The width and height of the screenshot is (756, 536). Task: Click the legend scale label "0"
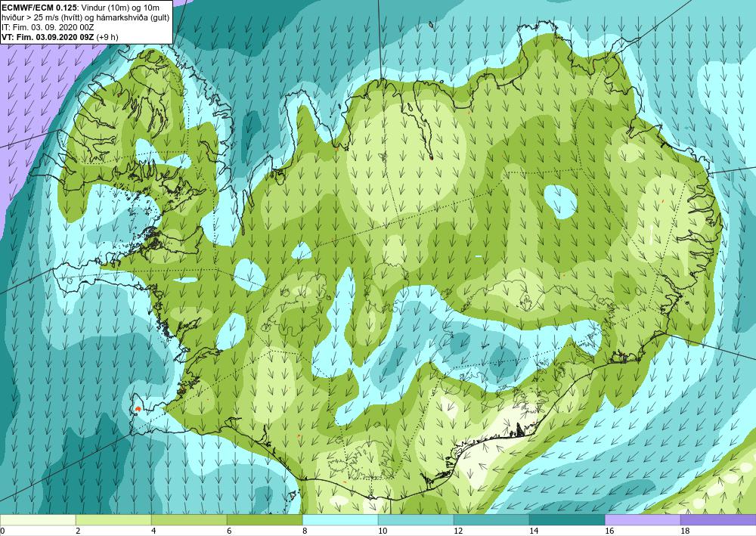pyautogui.click(x=2, y=531)
